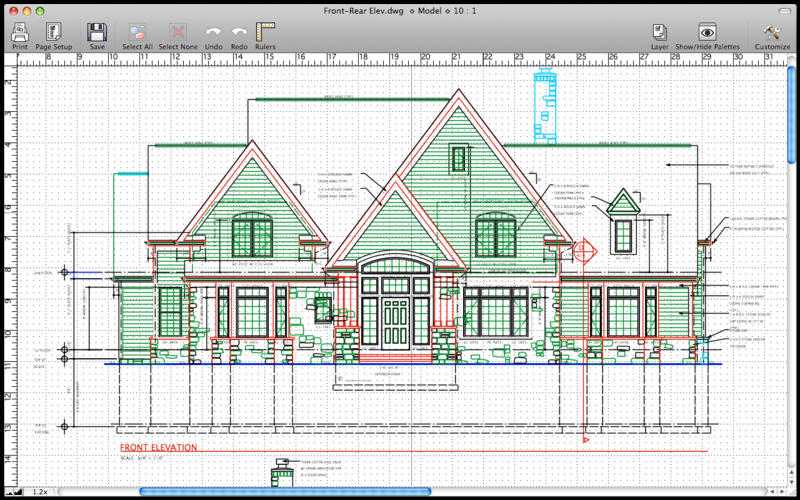800x500 pixels.
Task: Click the yellow minimize window button
Action: pos(27,11)
